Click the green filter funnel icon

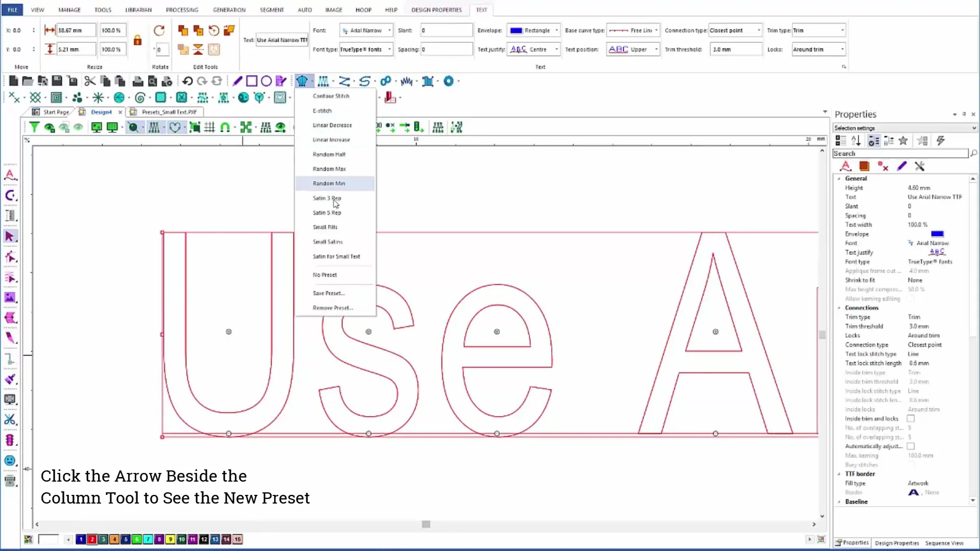click(34, 128)
